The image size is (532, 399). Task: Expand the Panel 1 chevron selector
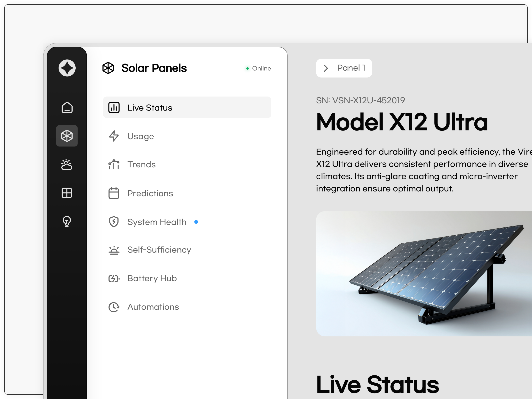point(326,68)
